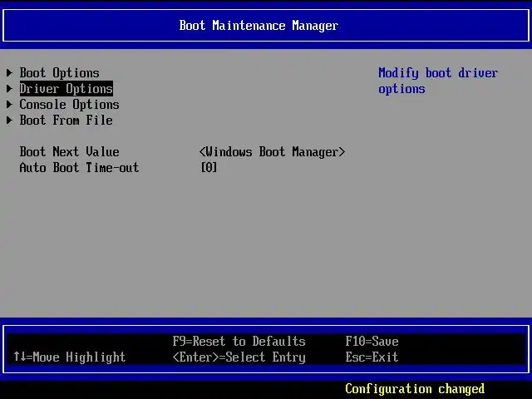This screenshot has height=399, width=532.
Task: Click the Move Highlight arrows hint
Action: click(x=70, y=357)
